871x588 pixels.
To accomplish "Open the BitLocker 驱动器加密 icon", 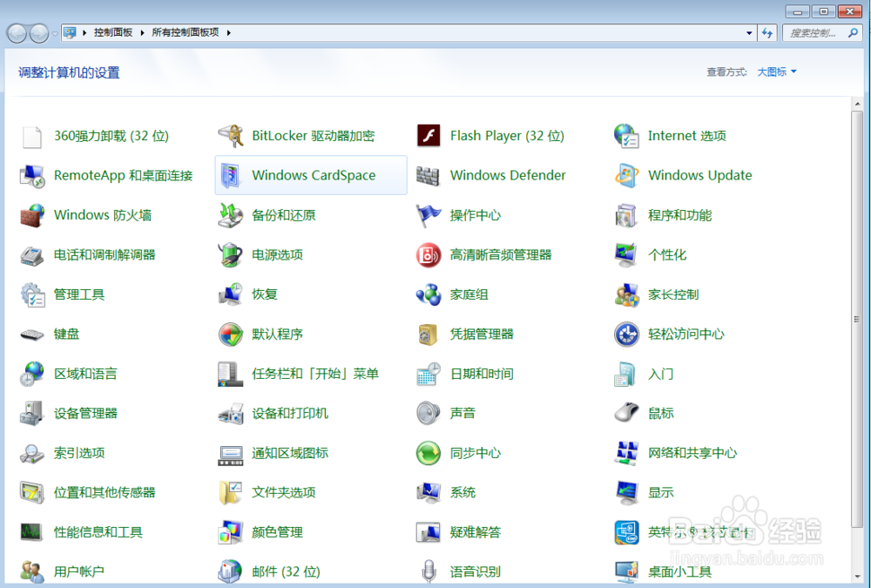I will [x=230, y=136].
